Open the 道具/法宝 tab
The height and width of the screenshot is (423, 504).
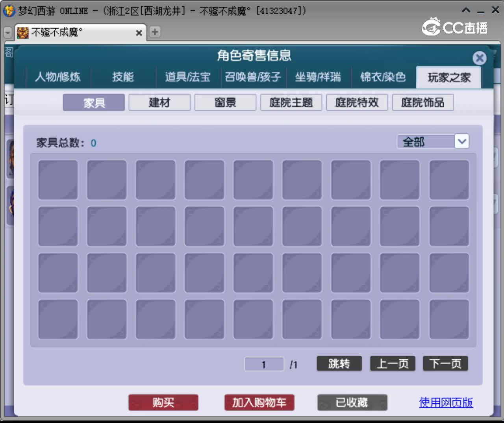188,77
